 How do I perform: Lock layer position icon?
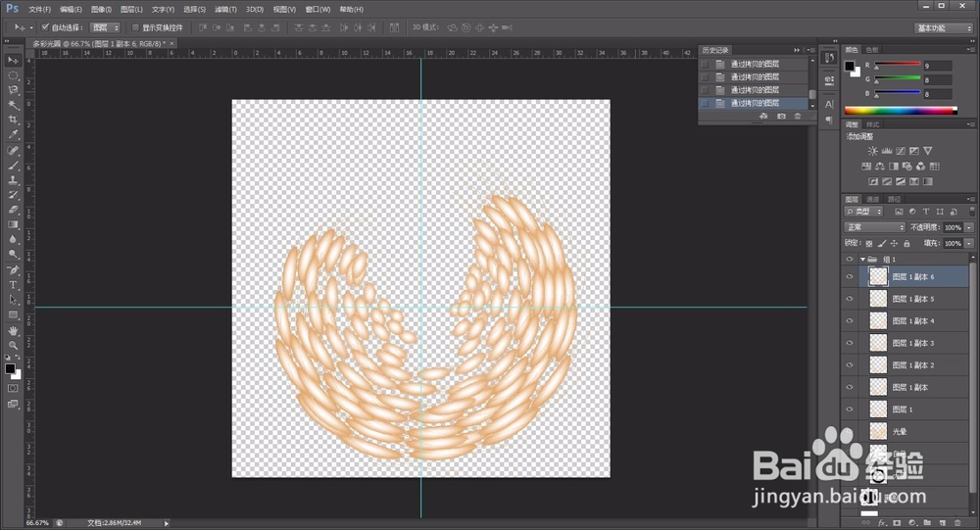point(894,243)
